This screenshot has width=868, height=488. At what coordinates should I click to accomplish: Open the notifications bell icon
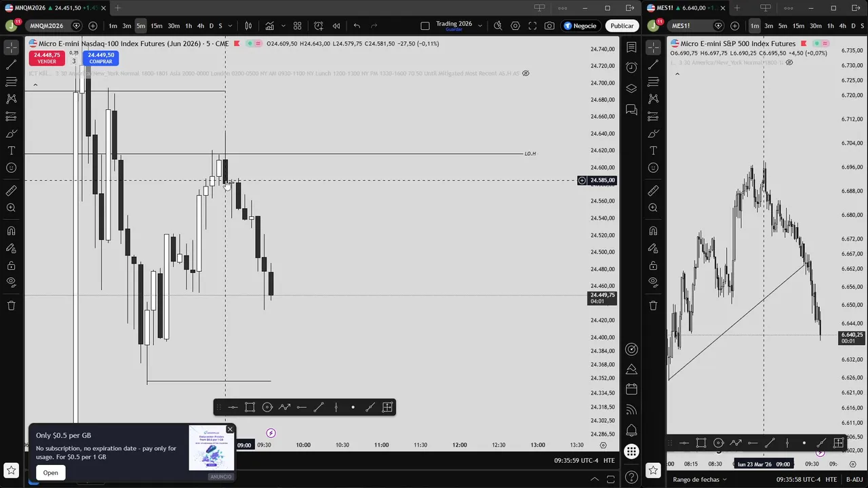pyautogui.click(x=631, y=430)
